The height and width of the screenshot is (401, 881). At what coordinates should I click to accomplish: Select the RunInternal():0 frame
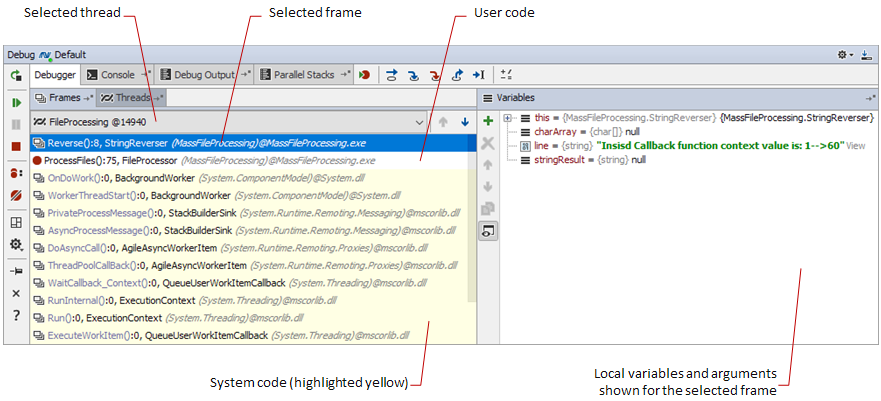click(x=249, y=300)
